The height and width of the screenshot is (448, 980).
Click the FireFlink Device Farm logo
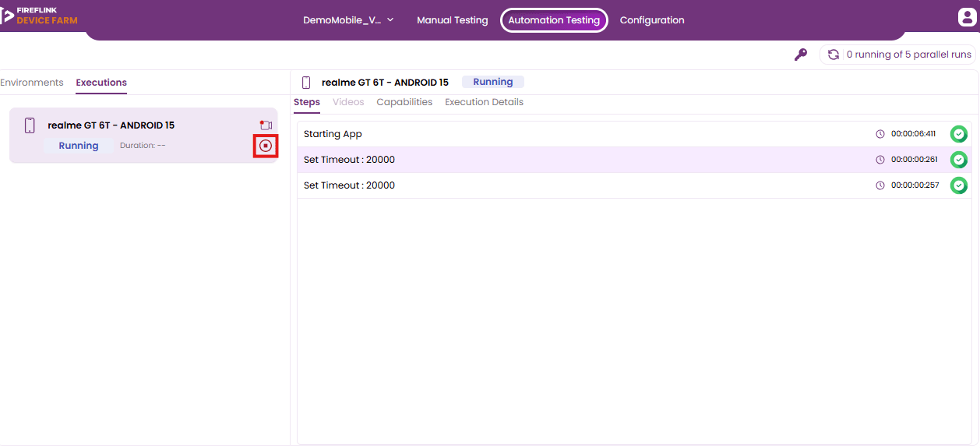click(x=40, y=15)
